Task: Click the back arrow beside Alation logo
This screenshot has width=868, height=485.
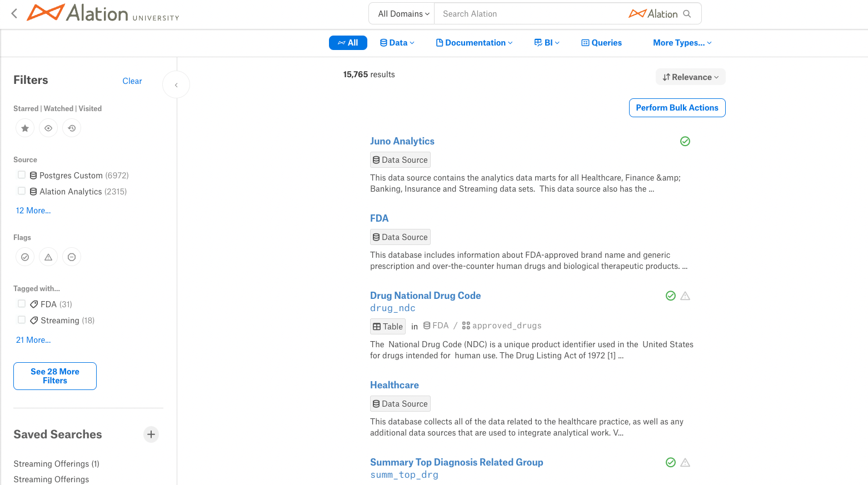Action: click(14, 13)
